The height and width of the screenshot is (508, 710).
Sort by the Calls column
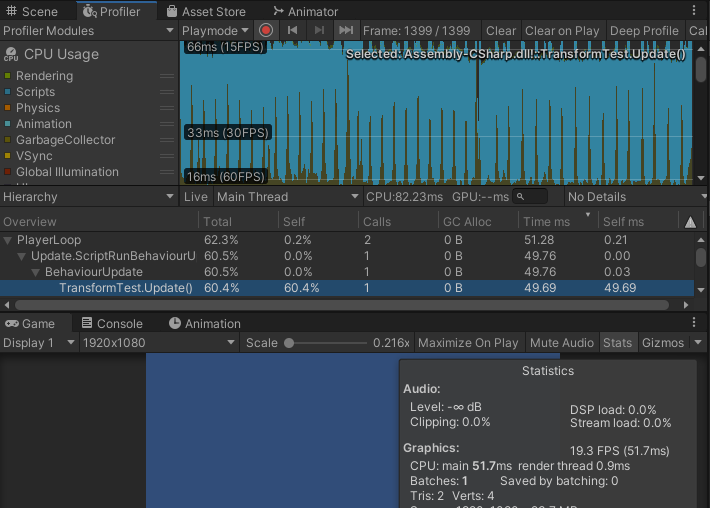coord(398,221)
